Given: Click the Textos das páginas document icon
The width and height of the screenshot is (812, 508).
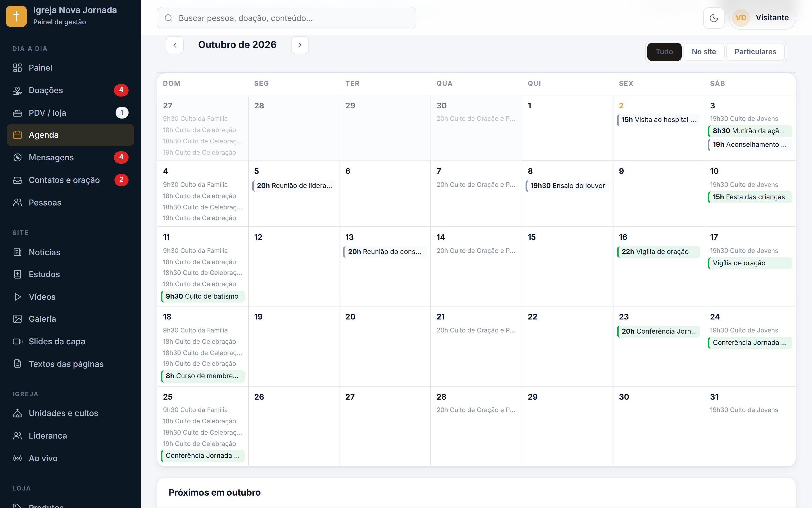Looking at the screenshot, I should pos(17,364).
